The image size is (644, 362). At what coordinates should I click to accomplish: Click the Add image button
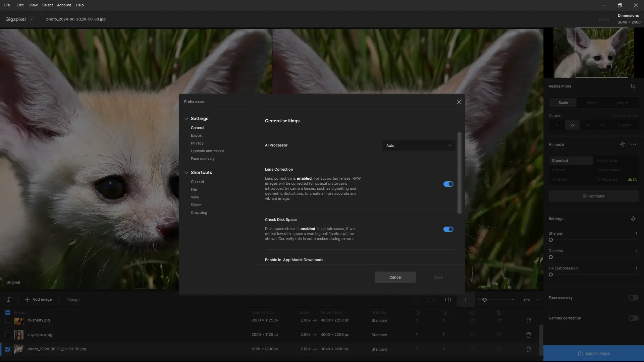[39, 300]
